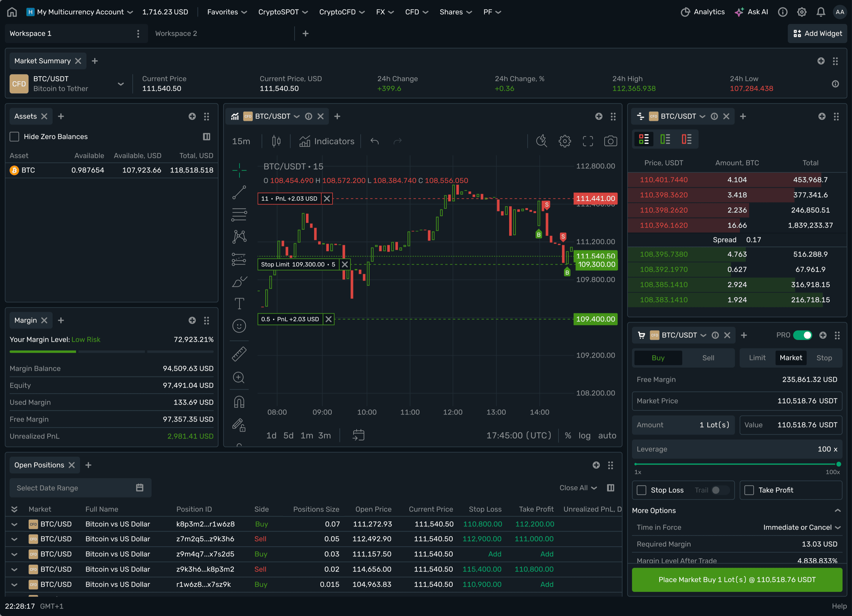Click the Select Date Range field
The width and height of the screenshot is (852, 616).
click(x=81, y=488)
